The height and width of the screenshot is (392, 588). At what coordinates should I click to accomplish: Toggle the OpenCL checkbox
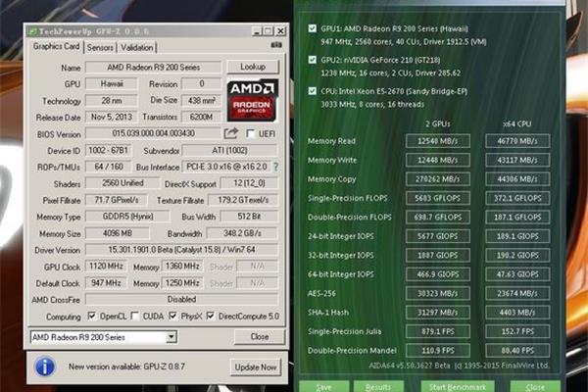pos(92,316)
